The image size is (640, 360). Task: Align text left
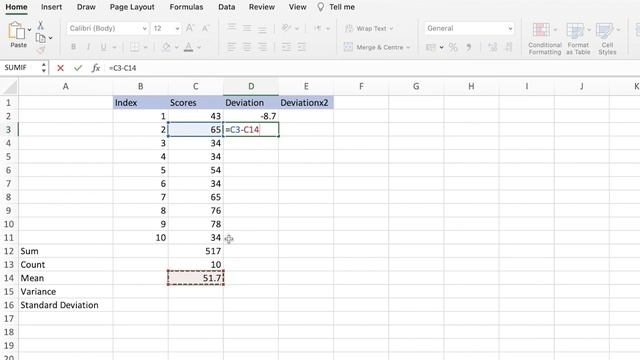[x=231, y=47]
